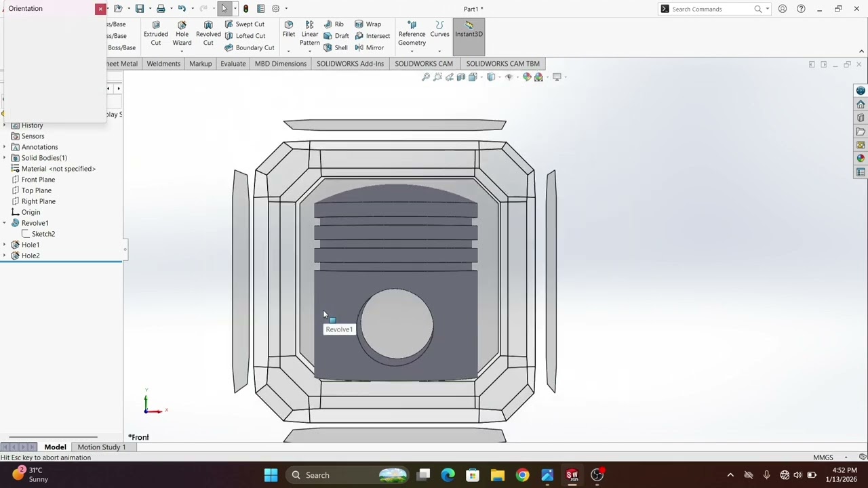Expand the Hole1 feature node
This screenshot has width=868, height=488.
5,245
